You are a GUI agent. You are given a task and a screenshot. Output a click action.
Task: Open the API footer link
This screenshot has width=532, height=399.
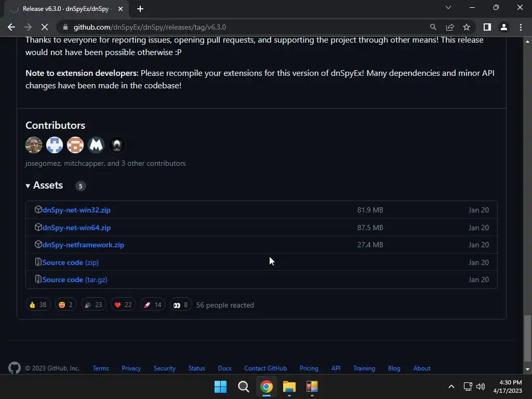click(x=336, y=368)
